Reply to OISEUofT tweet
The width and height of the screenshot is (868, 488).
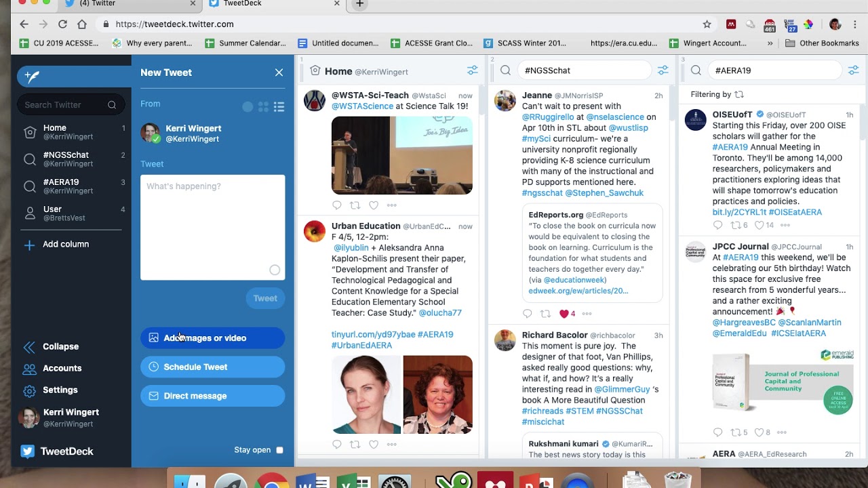718,225
